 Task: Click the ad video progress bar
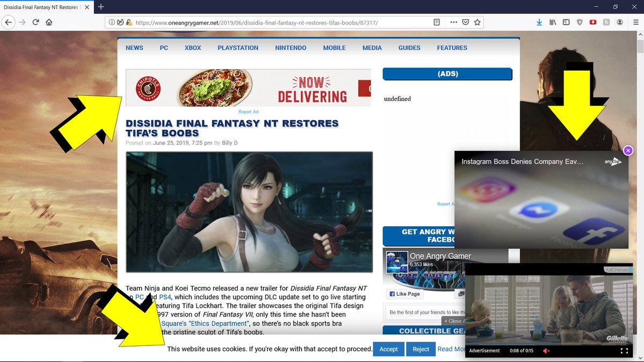(550, 344)
